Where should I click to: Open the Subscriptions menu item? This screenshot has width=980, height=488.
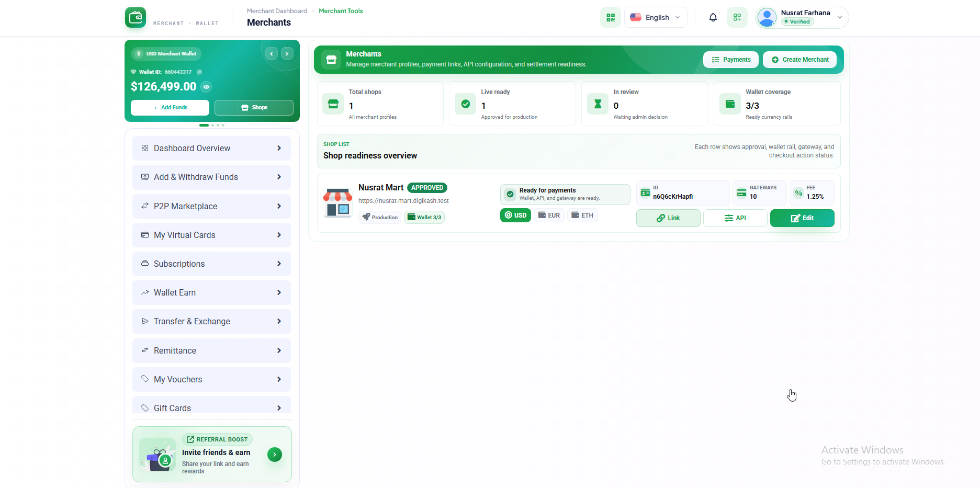pos(211,264)
